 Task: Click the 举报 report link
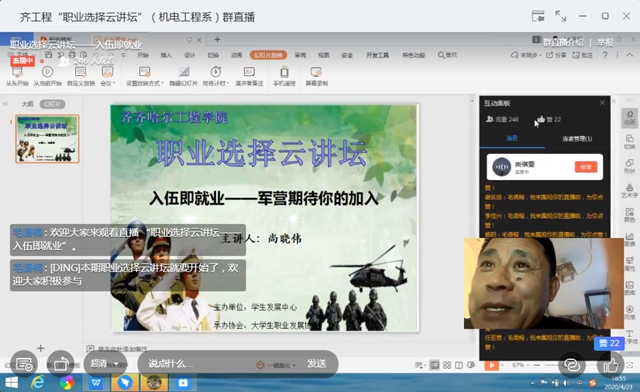tap(605, 42)
